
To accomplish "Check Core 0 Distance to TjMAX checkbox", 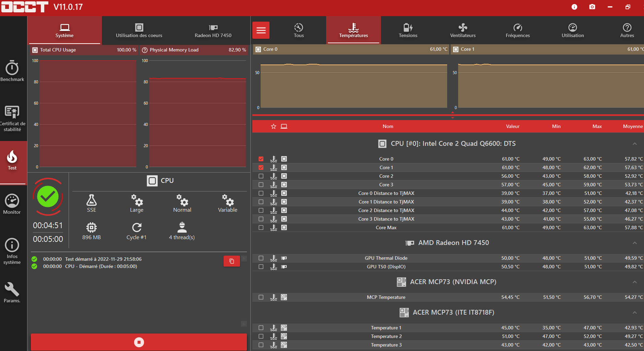I will (261, 193).
